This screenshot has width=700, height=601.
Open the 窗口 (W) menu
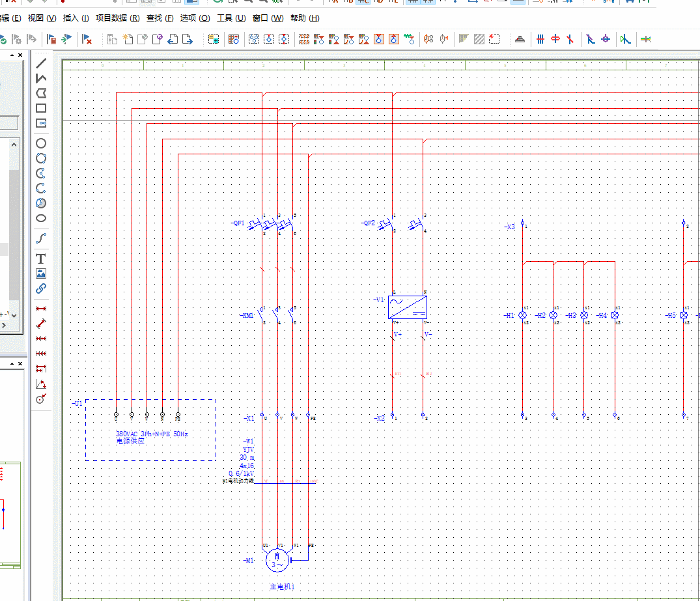(268, 18)
